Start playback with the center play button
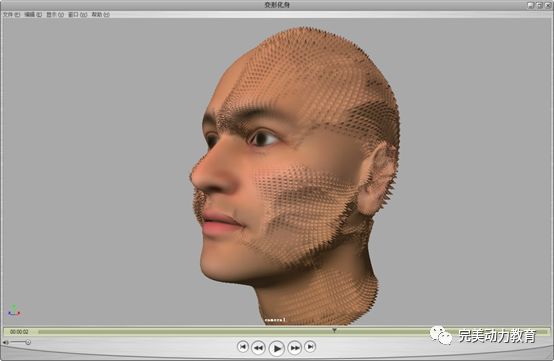The image size is (554, 361). (x=276, y=348)
